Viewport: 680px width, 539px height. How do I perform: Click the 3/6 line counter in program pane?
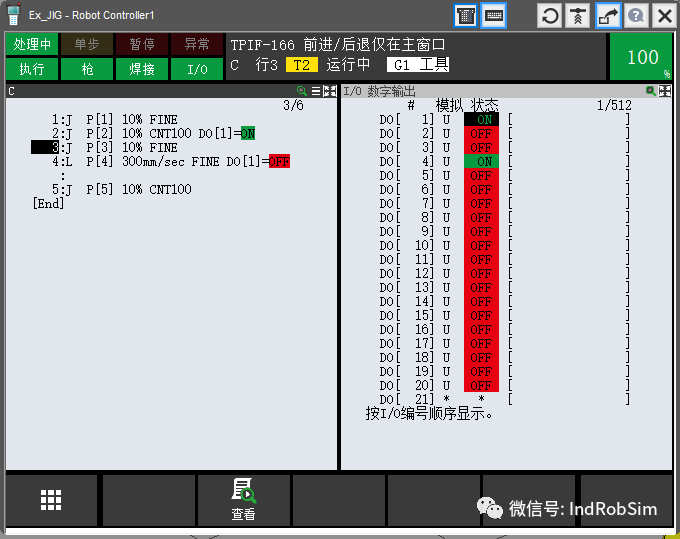pyautogui.click(x=293, y=105)
